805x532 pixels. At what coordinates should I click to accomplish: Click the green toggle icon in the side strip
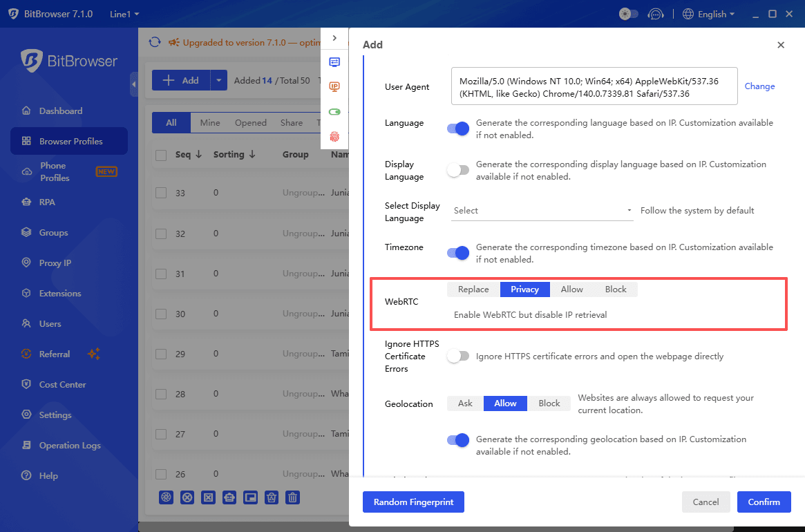tap(334, 111)
